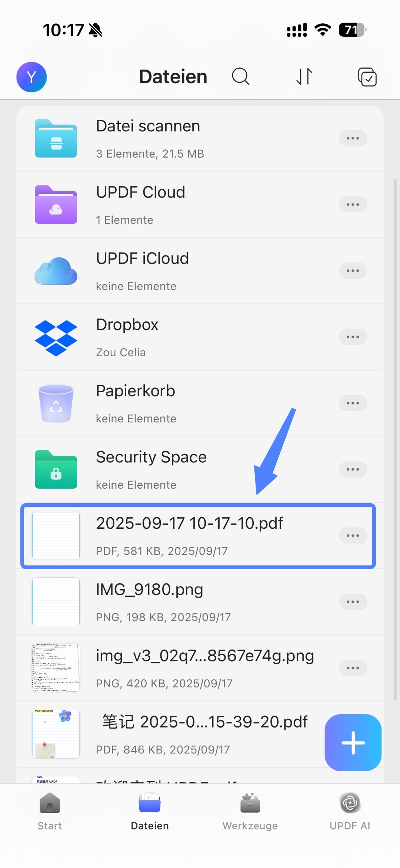Select the Security Space title text

pyautogui.click(x=151, y=457)
